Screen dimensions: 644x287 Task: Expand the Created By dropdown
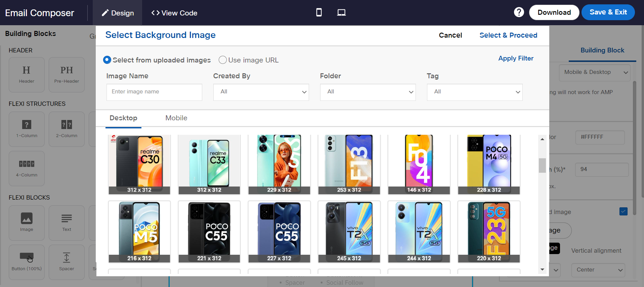coord(261,92)
